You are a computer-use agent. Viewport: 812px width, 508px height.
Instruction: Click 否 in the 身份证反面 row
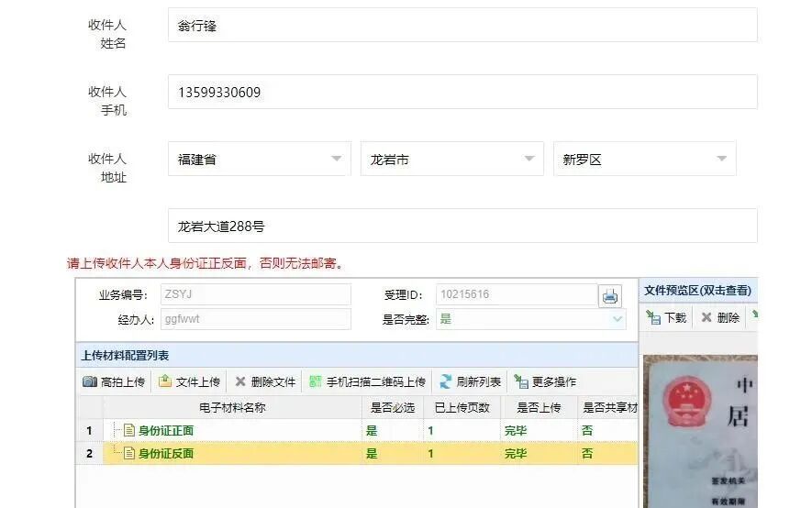[587, 454]
